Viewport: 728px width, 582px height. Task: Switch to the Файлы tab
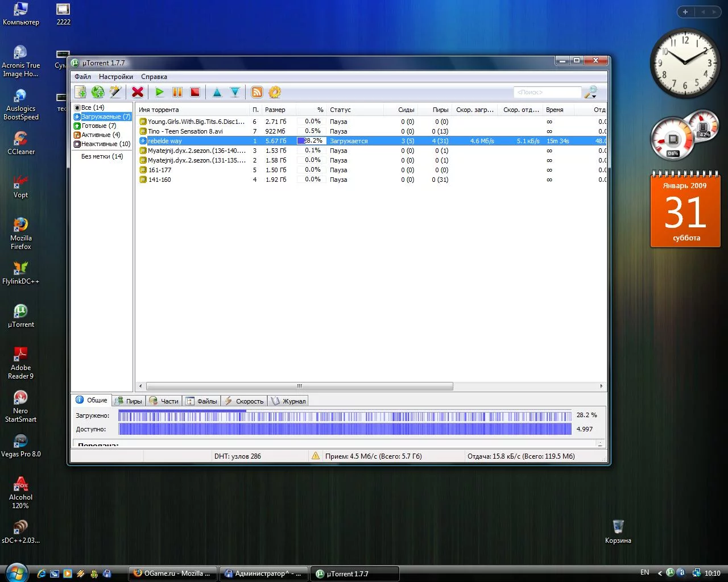click(x=202, y=401)
